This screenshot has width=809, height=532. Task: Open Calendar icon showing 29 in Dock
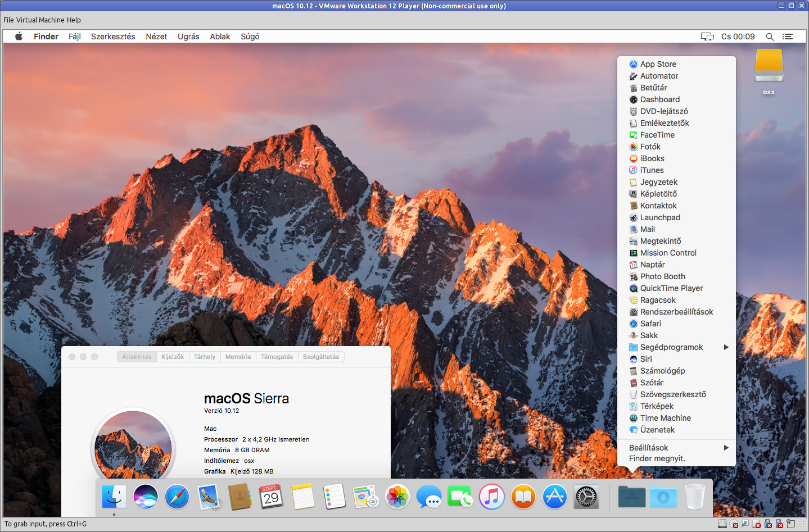(272, 497)
